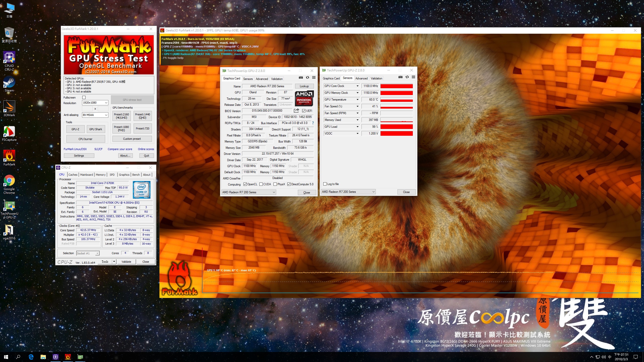Open the Online scores link
Image resolution: width=644 pixels, height=362 pixels.
pos(146,149)
